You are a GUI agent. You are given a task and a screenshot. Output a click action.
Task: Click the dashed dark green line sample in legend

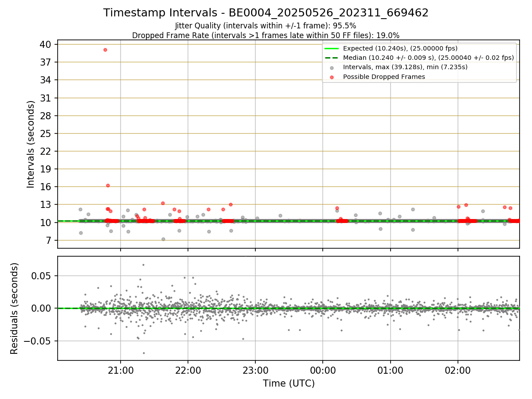point(332,58)
